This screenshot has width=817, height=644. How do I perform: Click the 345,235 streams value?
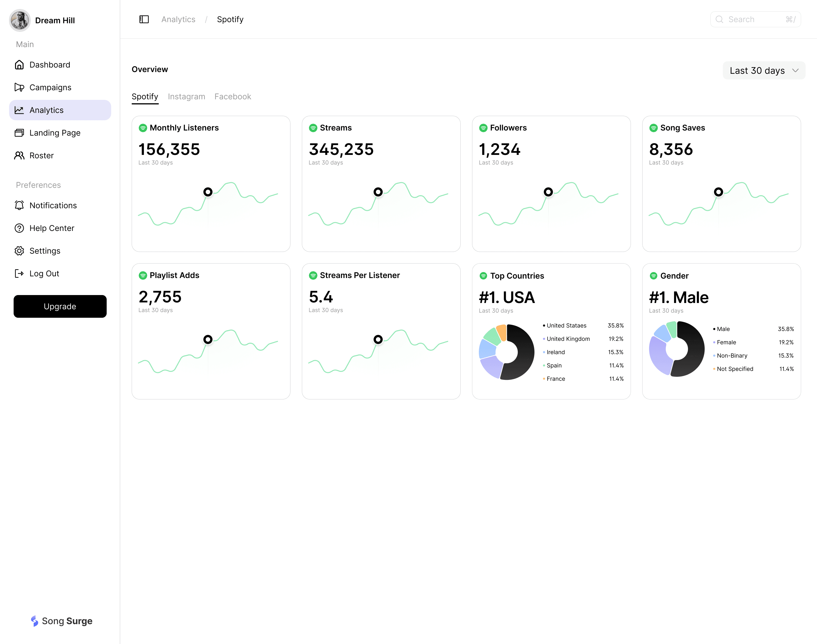(x=341, y=149)
